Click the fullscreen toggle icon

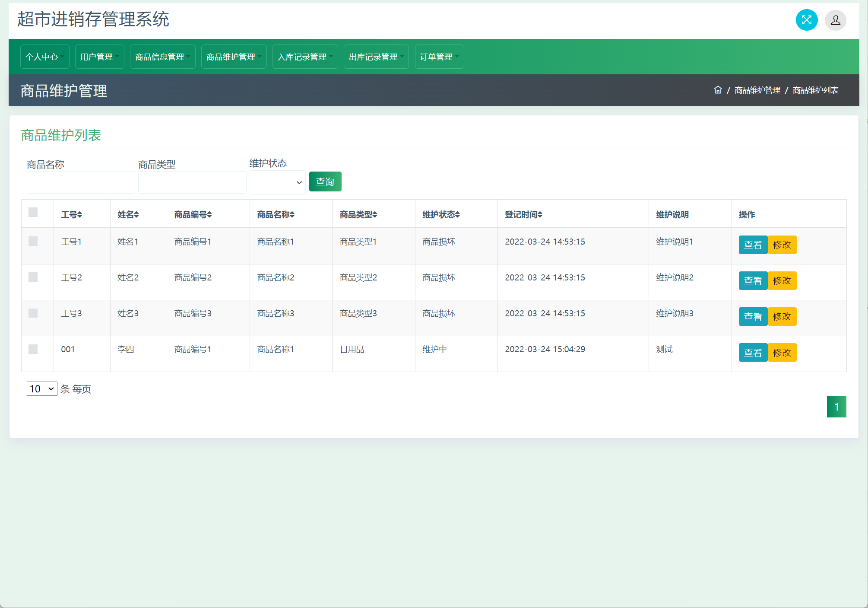pyautogui.click(x=806, y=20)
